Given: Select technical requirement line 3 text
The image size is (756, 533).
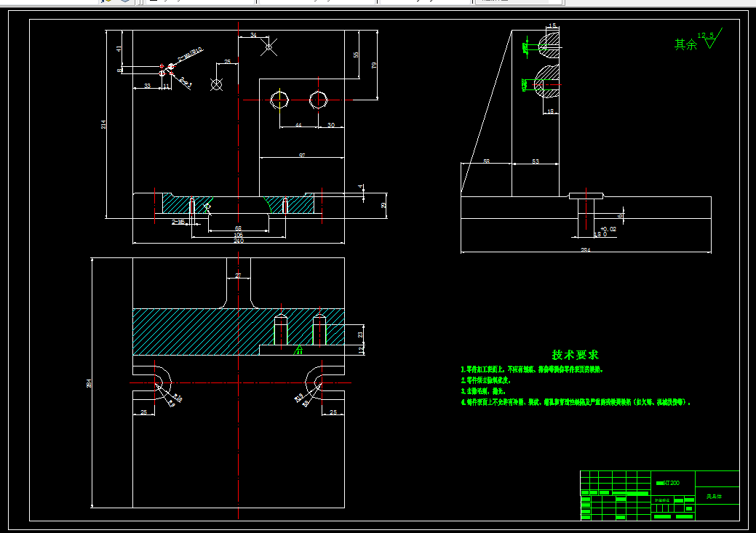Looking at the screenshot, I should (x=483, y=390).
